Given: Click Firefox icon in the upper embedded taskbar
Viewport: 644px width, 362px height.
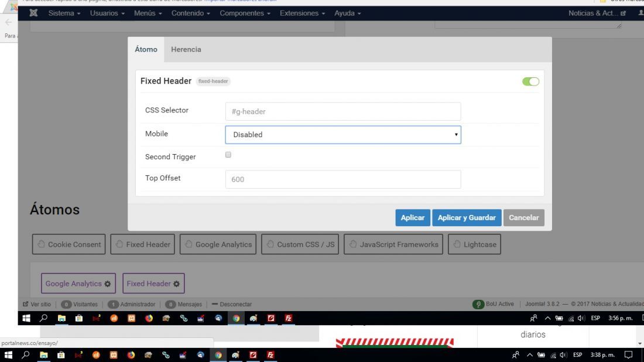Looking at the screenshot, I should 149,318.
